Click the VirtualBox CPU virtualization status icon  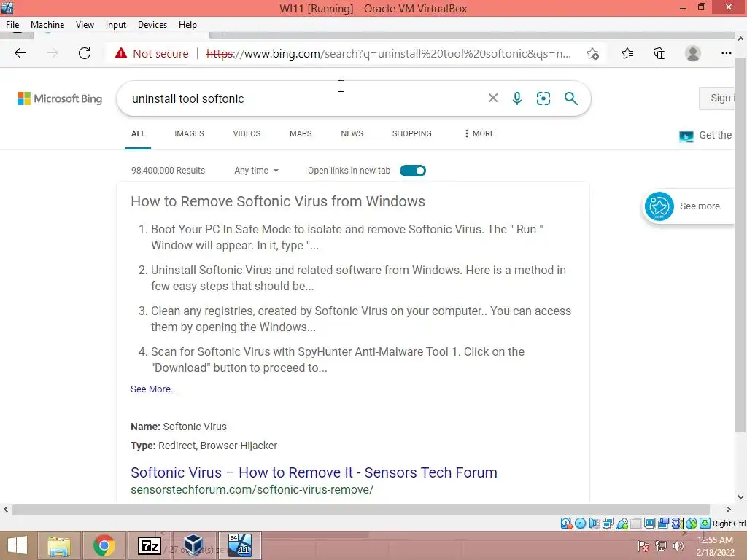point(678,524)
